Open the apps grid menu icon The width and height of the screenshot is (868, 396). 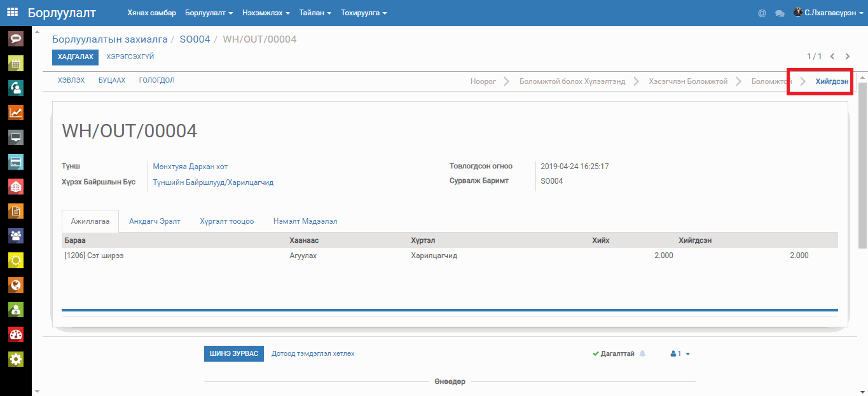(12, 12)
